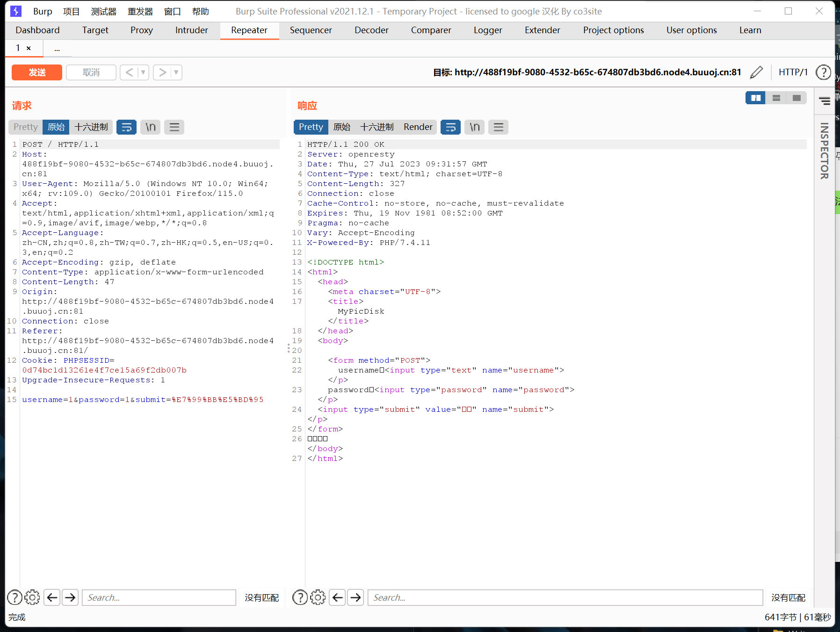Viewport: 840px width, 632px height.
Task: Toggle word wrap icon in request panel
Action: (x=126, y=127)
